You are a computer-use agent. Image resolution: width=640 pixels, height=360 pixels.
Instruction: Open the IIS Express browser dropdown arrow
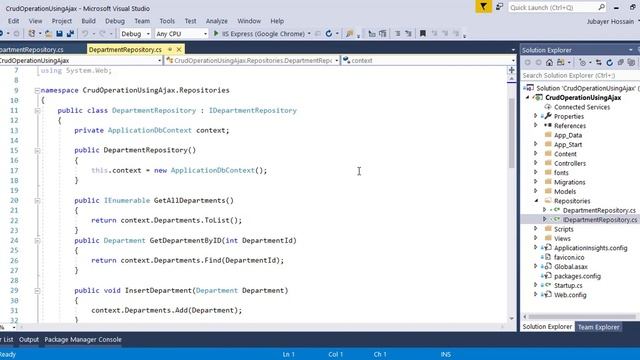[309, 34]
